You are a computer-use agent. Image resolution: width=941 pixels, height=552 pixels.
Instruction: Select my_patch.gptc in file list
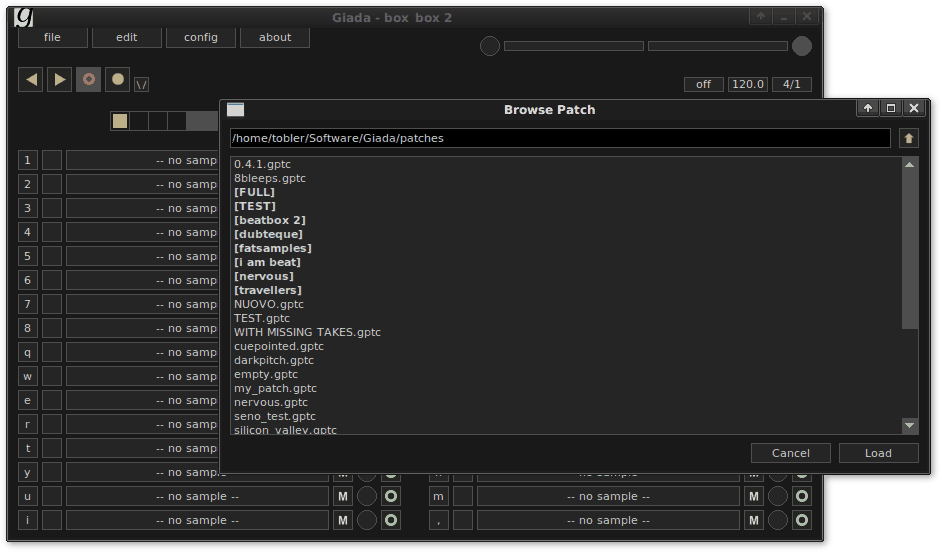275,388
